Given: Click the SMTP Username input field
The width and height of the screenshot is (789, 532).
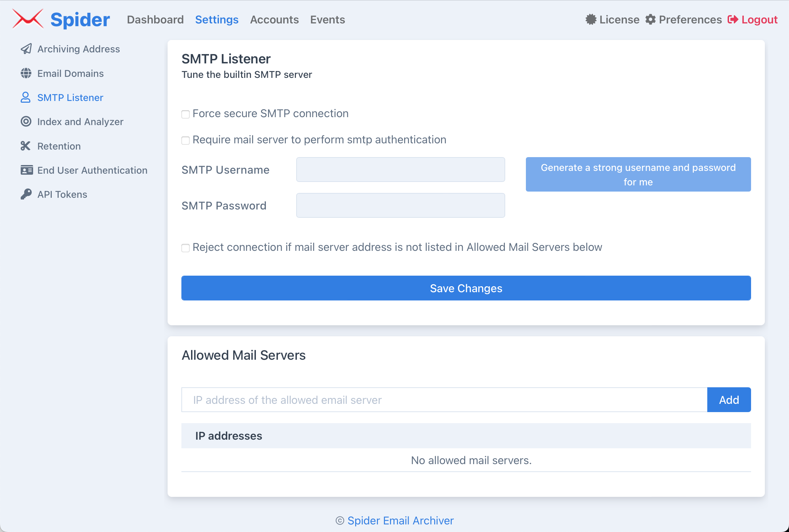Looking at the screenshot, I should pyautogui.click(x=400, y=169).
